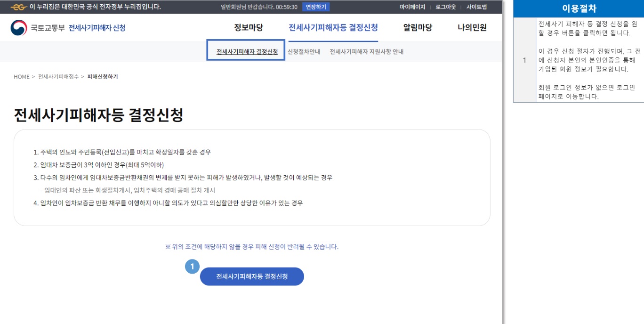
Task: Click 전세사기피해접수 breadcrumb item
Action: tap(58, 77)
